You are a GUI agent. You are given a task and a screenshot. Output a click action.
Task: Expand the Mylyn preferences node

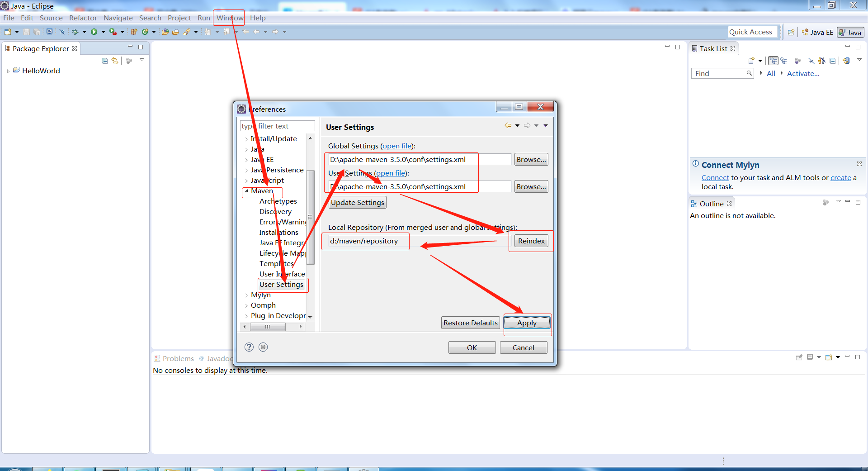(246, 295)
